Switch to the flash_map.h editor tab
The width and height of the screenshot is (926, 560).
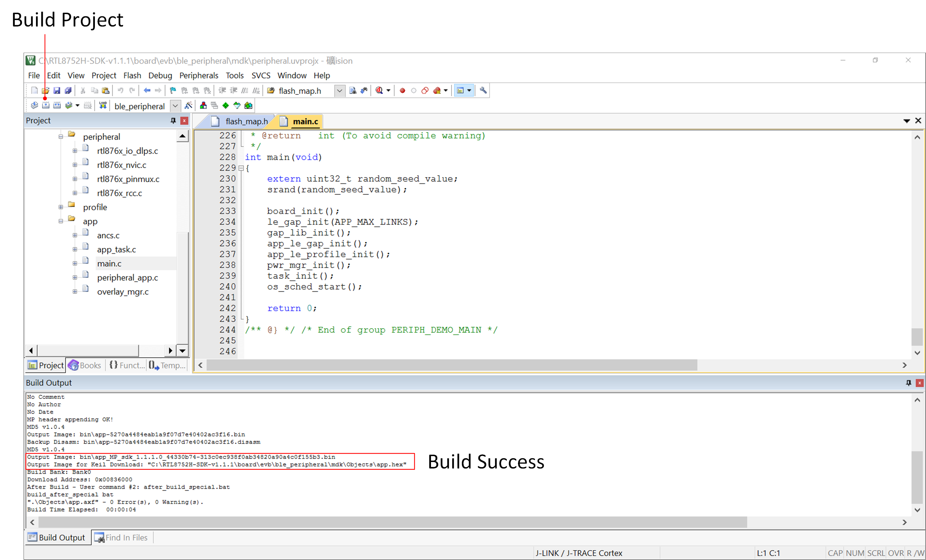(240, 121)
